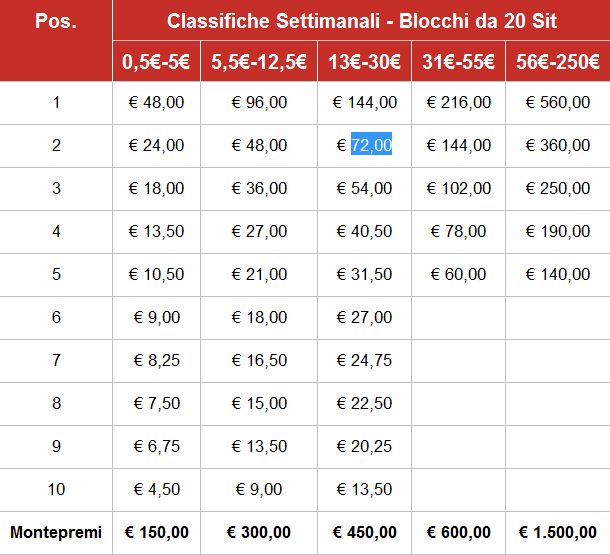Click the highlighted 72,00 value
The width and height of the screenshot is (610, 555).
point(371,146)
